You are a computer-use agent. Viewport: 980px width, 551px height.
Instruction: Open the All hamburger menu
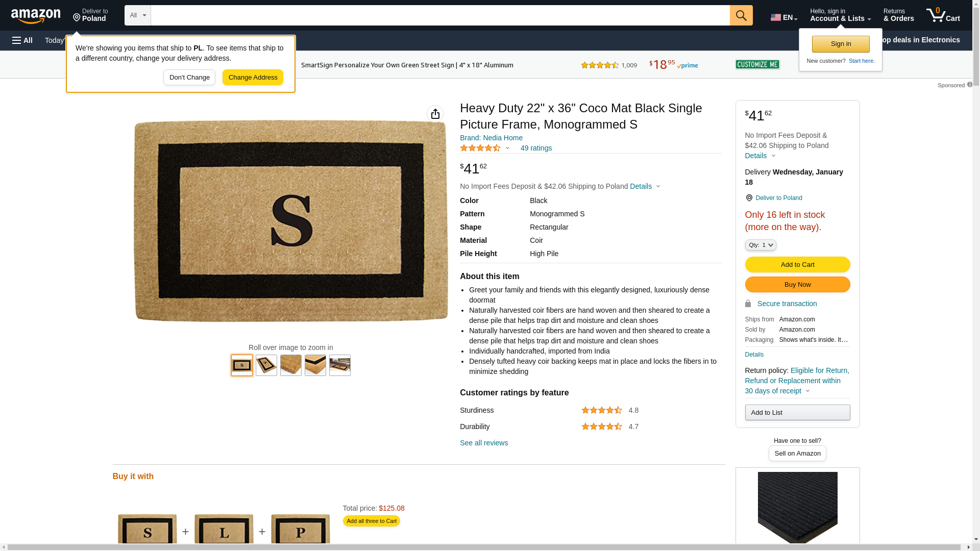click(x=22, y=40)
